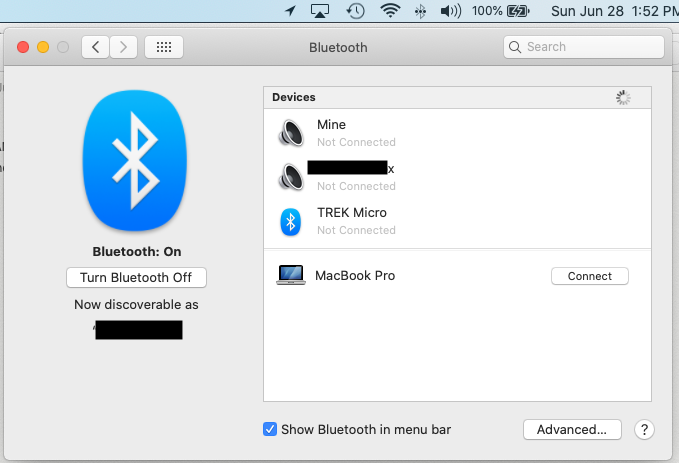Open Bluetooth help with question mark button
Image resolution: width=679 pixels, height=463 pixels.
[x=644, y=430]
